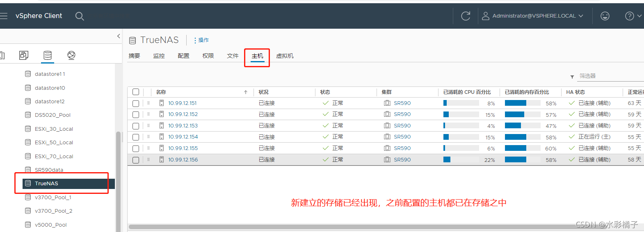This screenshot has height=232, width=644.
Task: Check the box for host 10.99.12.154
Action: point(136,137)
